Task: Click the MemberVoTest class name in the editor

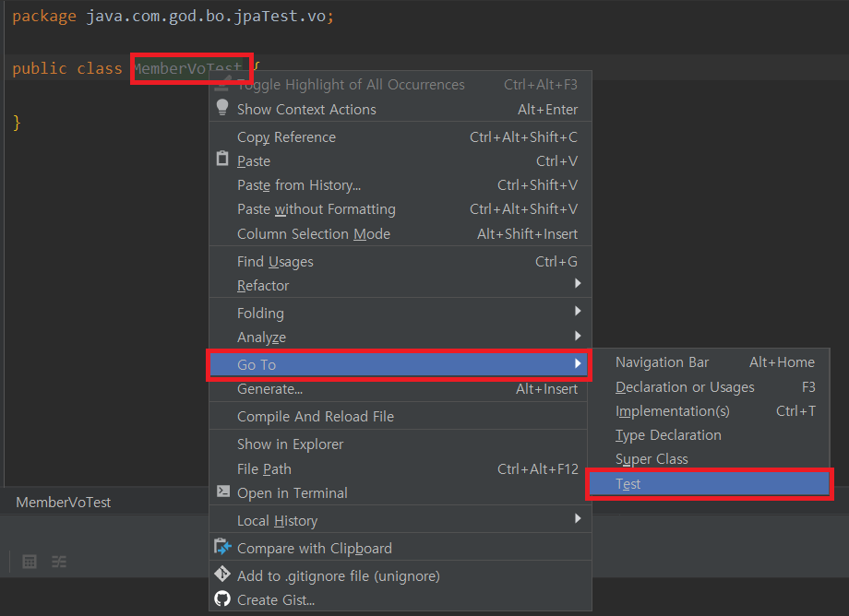Action: (188, 68)
